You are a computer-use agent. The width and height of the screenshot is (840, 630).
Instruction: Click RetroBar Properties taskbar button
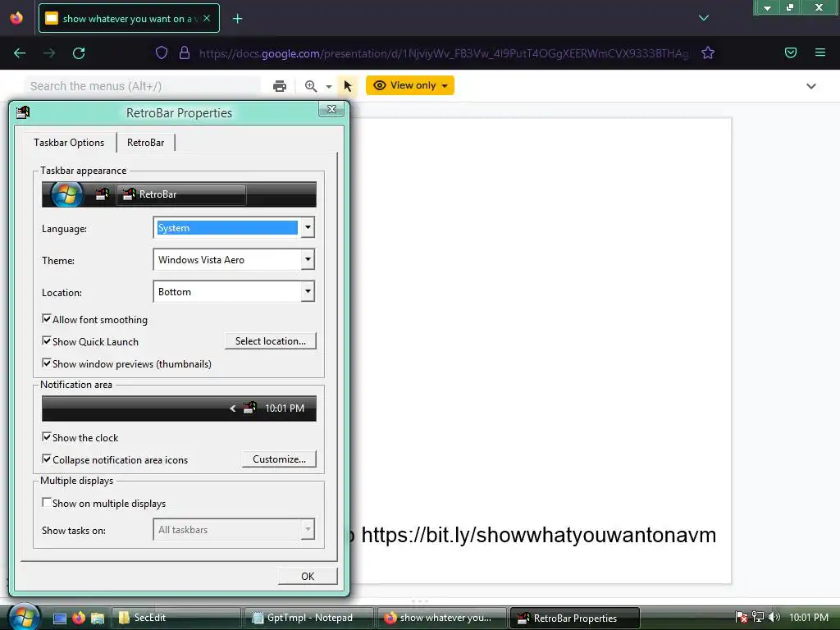[575, 618]
